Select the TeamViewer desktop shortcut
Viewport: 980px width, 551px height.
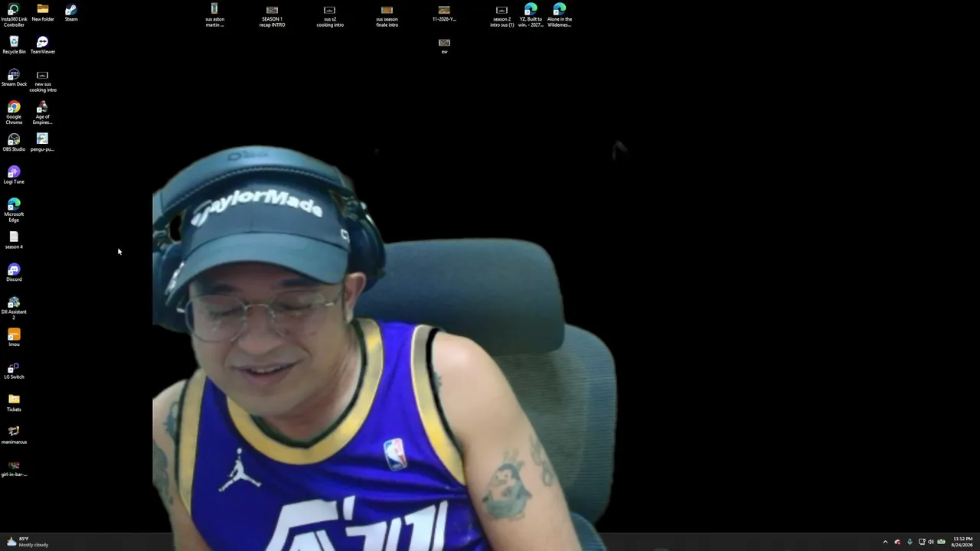click(x=43, y=45)
